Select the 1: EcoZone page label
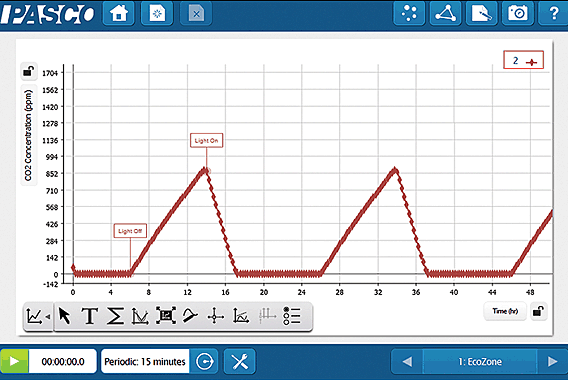The width and height of the screenshot is (568, 380). [480, 362]
